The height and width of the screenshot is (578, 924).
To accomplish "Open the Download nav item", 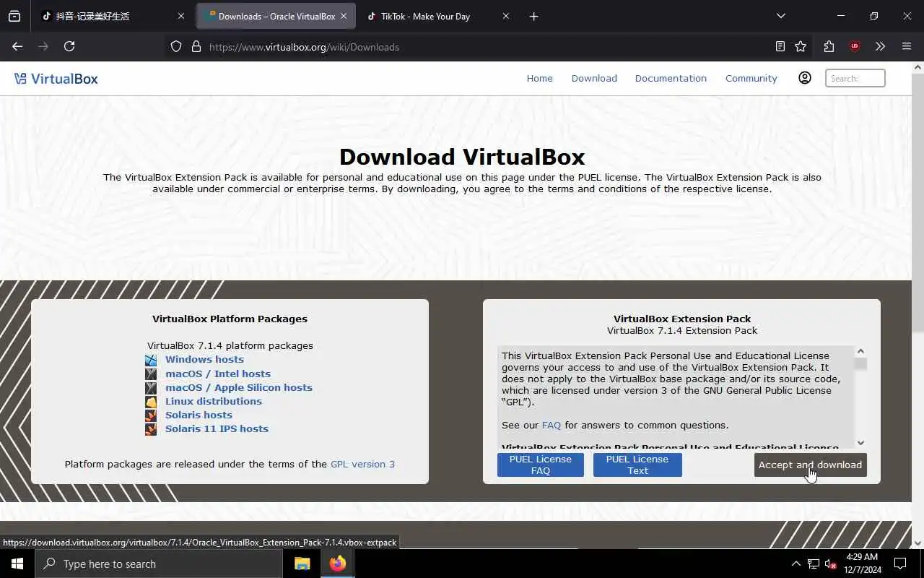I will [594, 78].
